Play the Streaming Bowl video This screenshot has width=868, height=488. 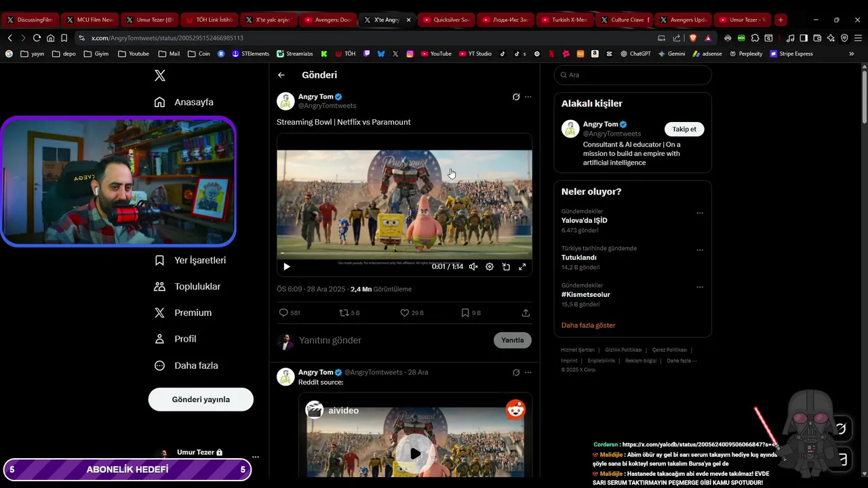point(286,267)
